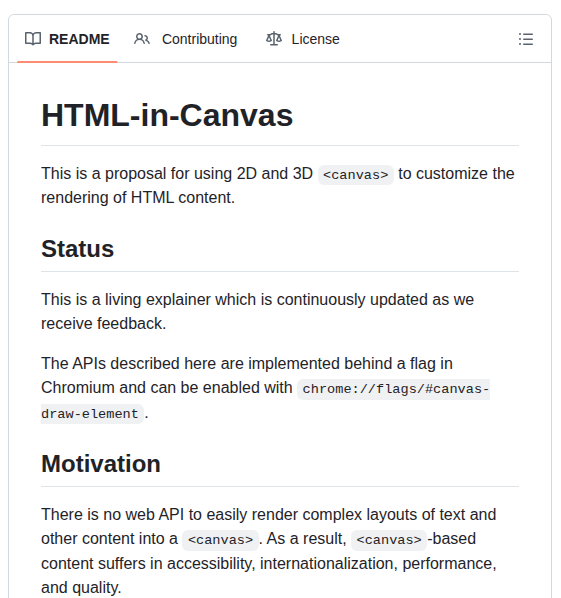Click the License scales icon
The height and width of the screenshot is (598, 561).
[274, 39]
